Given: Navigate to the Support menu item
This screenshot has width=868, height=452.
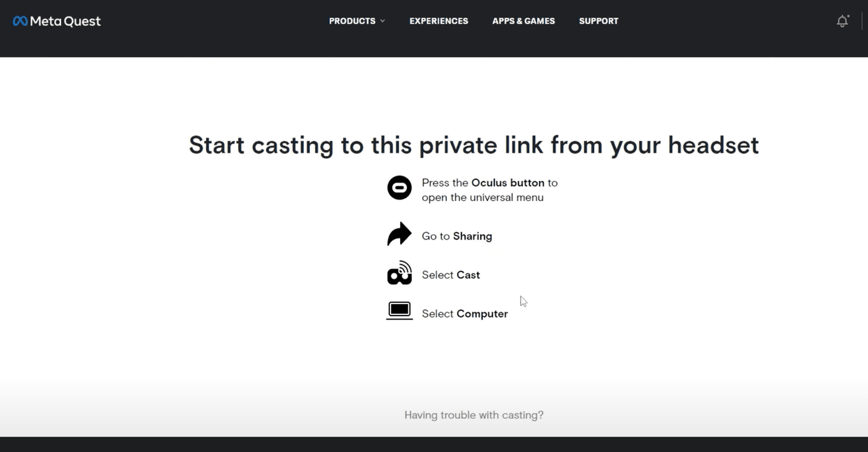Looking at the screenshot, I should pyautogui.click(x=599, y=21).
